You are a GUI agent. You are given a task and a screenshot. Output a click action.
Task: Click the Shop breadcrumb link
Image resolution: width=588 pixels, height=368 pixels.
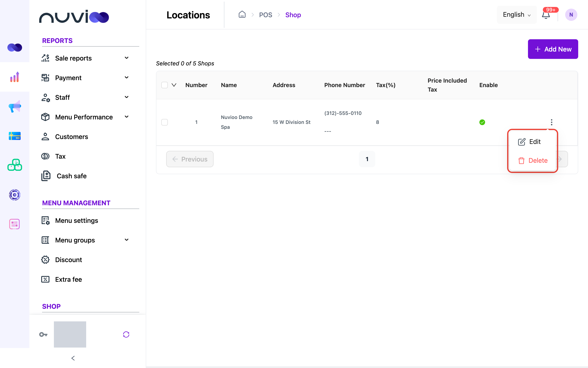[x=293, y=15]
